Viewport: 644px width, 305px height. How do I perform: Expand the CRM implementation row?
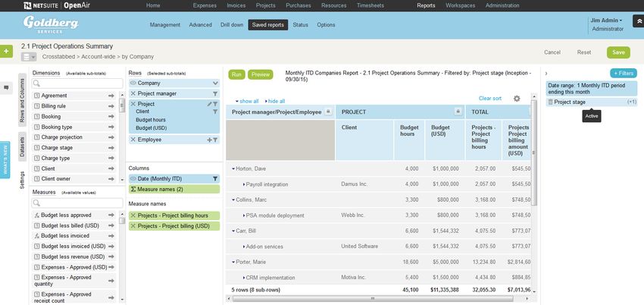(244, 278)
